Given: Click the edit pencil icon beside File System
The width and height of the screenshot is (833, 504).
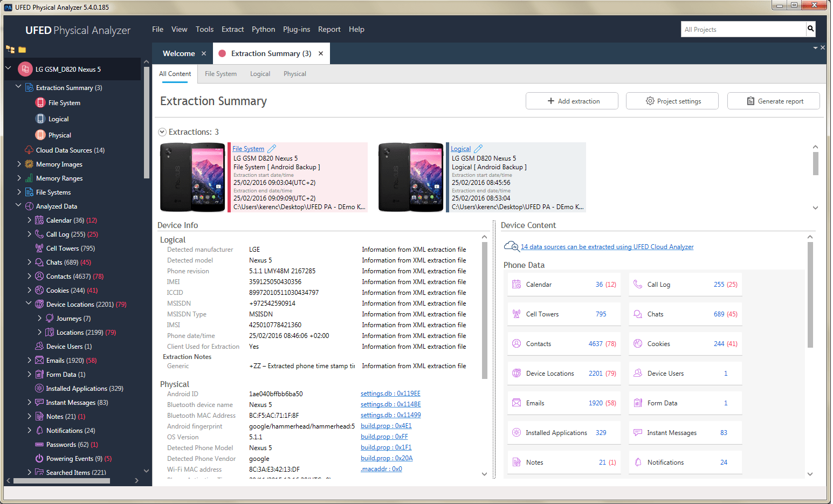Looking at the screenshot, I should pos(272,149).
